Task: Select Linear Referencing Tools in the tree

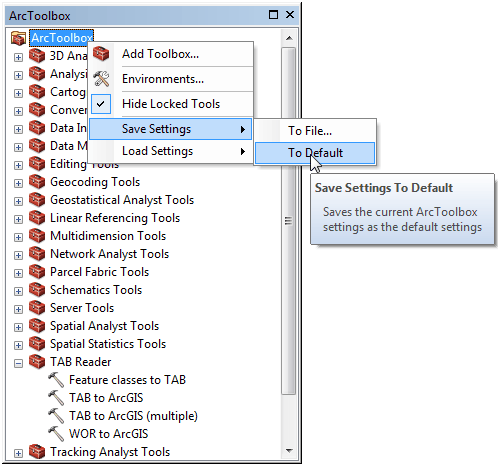Action: click(x=115, y=218)
